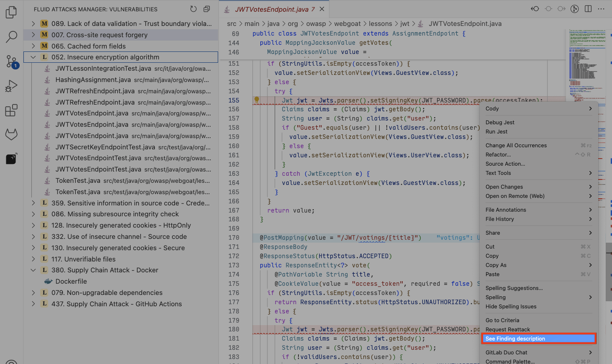The width and height of the screenshot is (612, 364).
Task: Expand 086. Missing subresource integrity check
Action: (33, 214)
